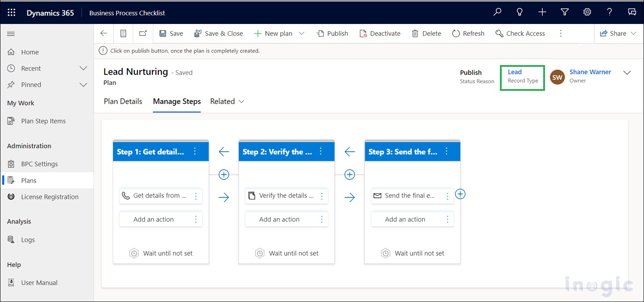Open the chat assistant icon in top bar
This screenshot has height=302, width=644.
click(632, 12)
